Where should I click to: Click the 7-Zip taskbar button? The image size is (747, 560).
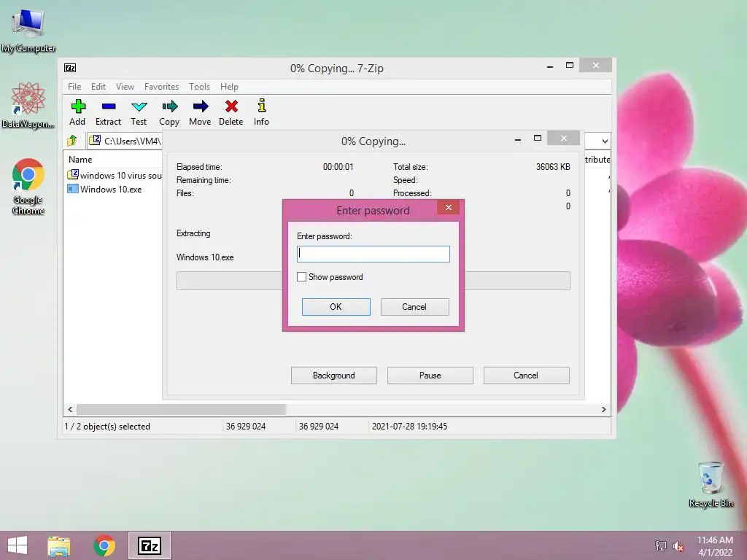click(x=150, y=545)
